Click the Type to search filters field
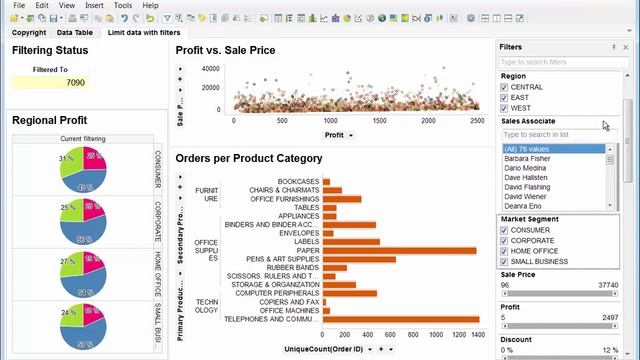 (x=564, y=62)
